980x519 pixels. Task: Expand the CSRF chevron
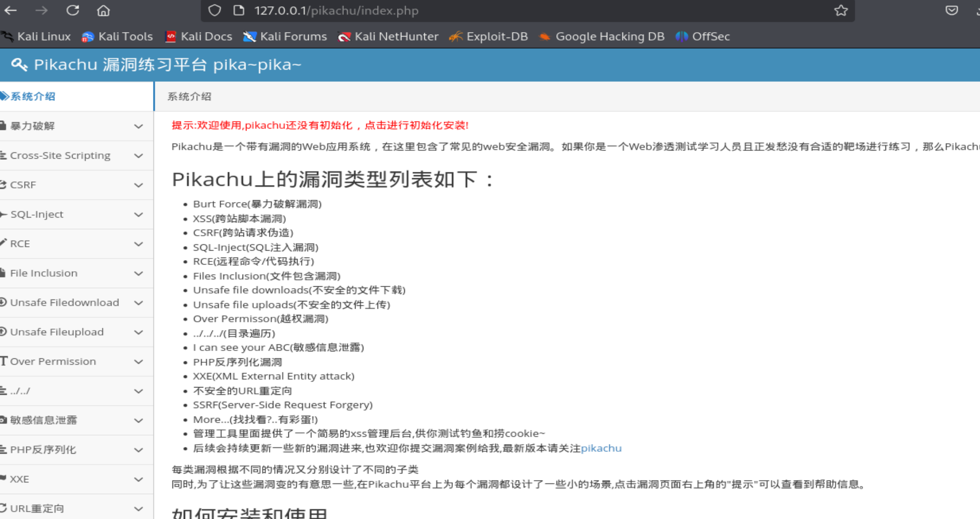tap(138, 185)
